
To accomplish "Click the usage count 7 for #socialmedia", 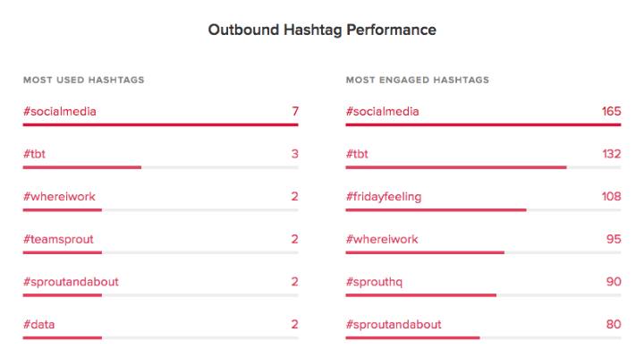I will [x=294, y=112].
